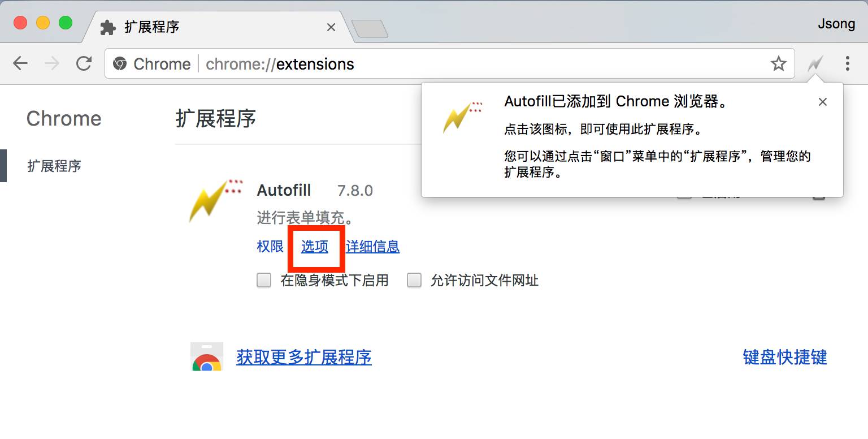This screenshot has height=439, width=868.
Task: Open the Autofill 选项 link
Action: point(315,247)
